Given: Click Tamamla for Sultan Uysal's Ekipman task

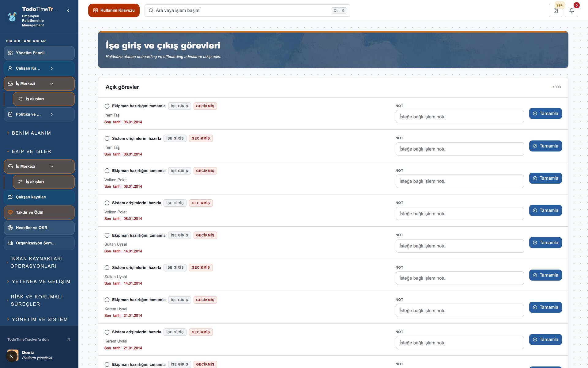Looking at the screenshot, I should 545,243.
